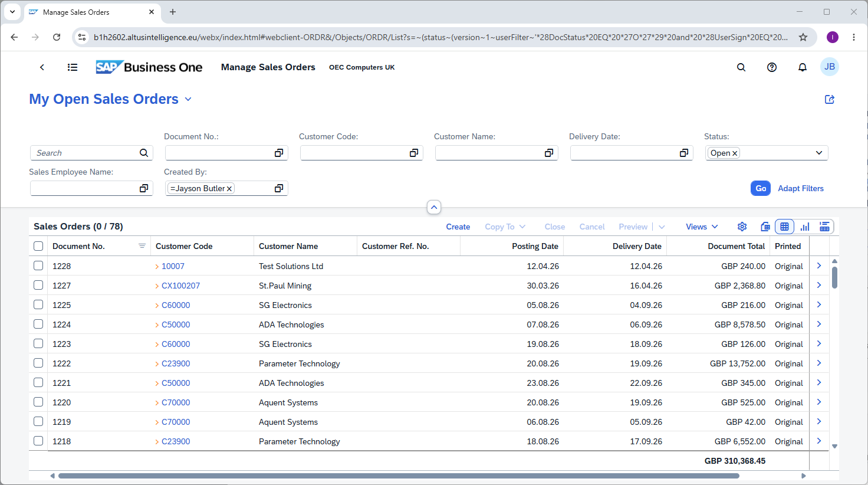Expand My Open Sales Orders view dropdown
The height and width of the screenshot is (485, 868).
pyautogui.click(x=188, y=99)
